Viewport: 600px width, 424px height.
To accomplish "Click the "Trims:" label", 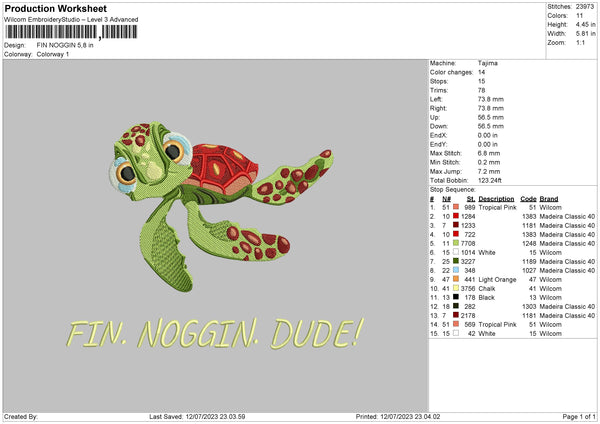I will [x=439, y=90].
